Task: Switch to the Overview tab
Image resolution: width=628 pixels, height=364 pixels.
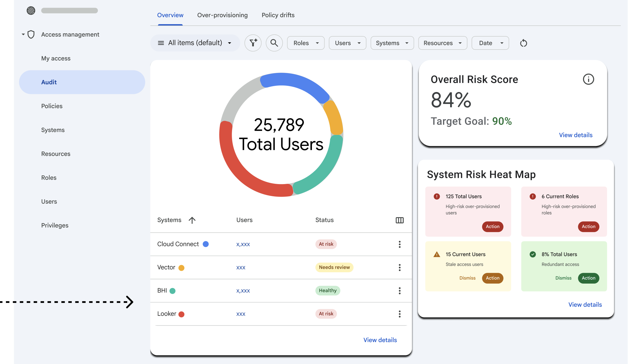Action: pos(170,15)
